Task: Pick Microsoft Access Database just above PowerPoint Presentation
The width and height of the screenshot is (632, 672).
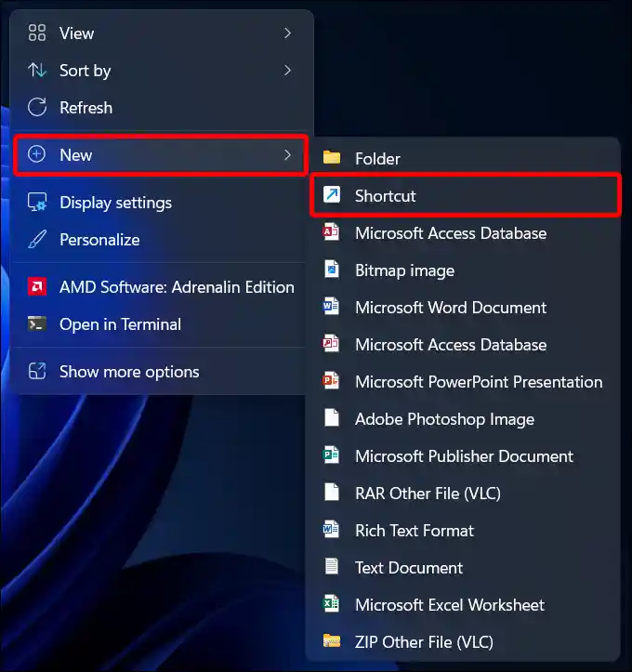Action: point(463,344)
